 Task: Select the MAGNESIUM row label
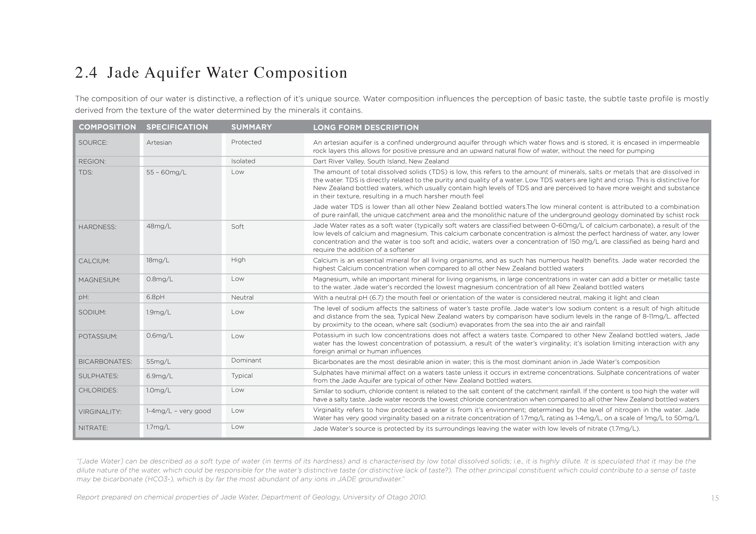(99, 280)
